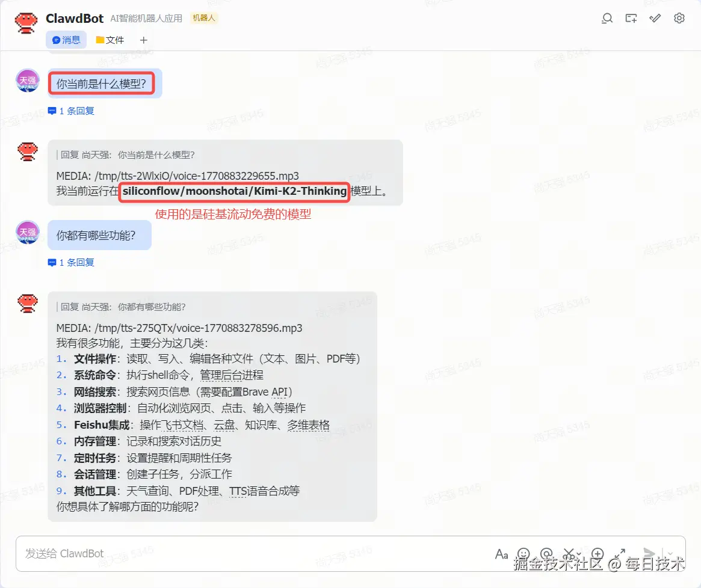This screenshot has width=701, height=588.
Task: Click underlined '飞书文档'
Action: click(x=182, y=425)
